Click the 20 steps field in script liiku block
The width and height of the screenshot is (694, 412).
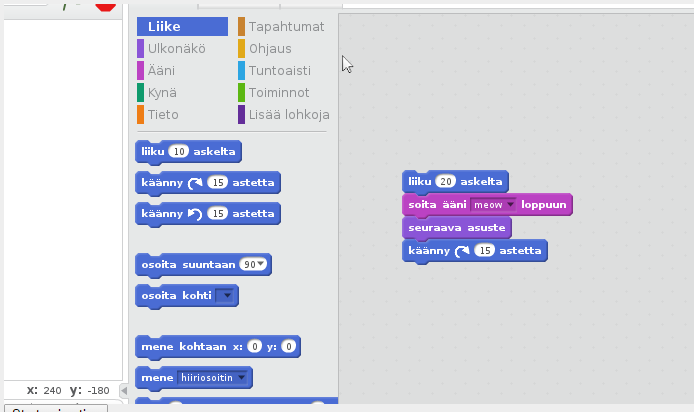point(447,182)
